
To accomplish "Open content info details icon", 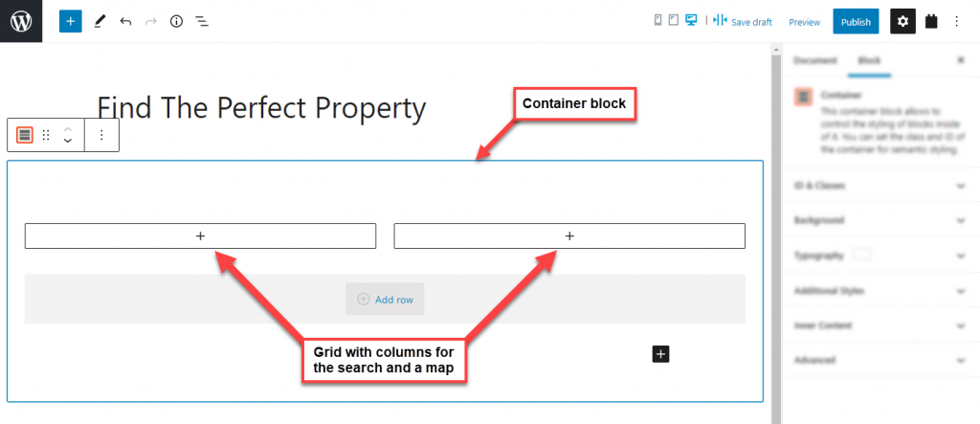I will (x=177, y=21).
